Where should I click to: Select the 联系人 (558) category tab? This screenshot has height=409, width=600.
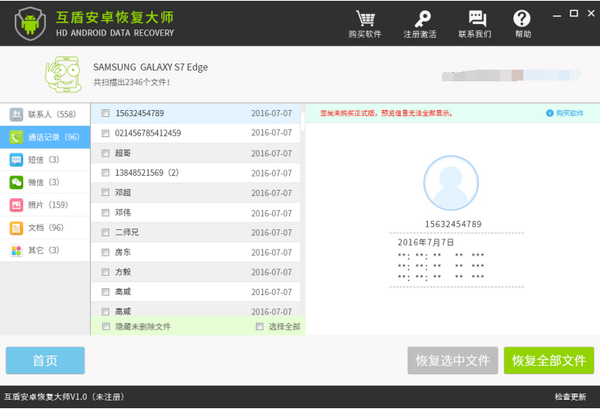(x=45, y=114)
